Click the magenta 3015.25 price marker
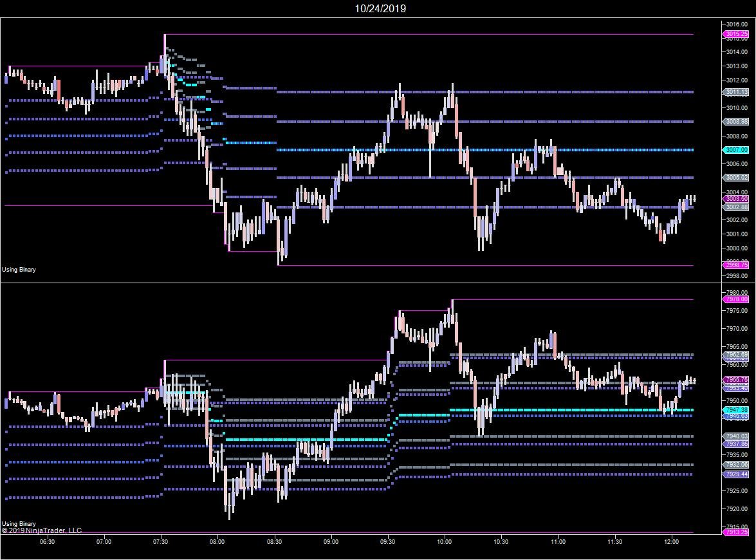 point(736,34)
